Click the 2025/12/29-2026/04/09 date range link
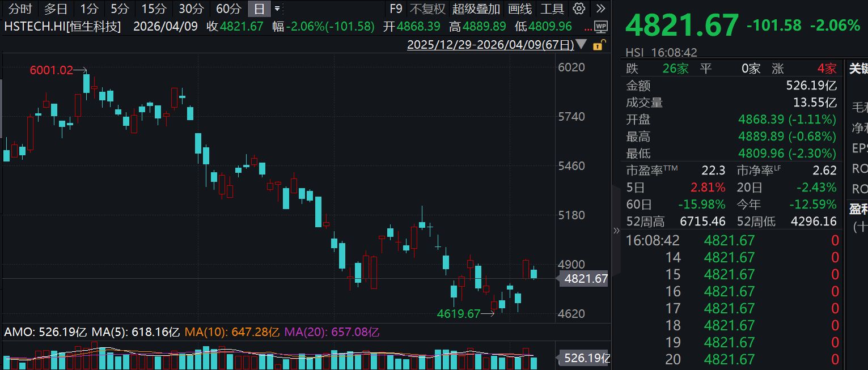The image size is (868, 370). (x=490, y=45)
